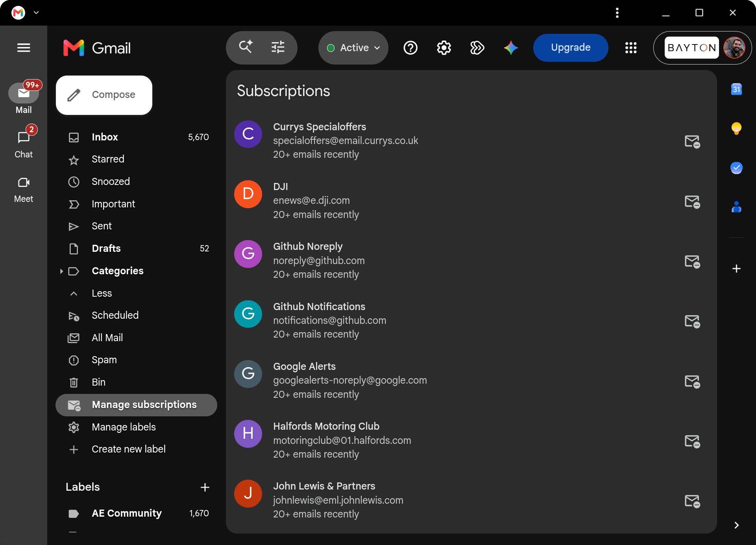
Task: Open search filter options icon
Action: pos(278,47)
